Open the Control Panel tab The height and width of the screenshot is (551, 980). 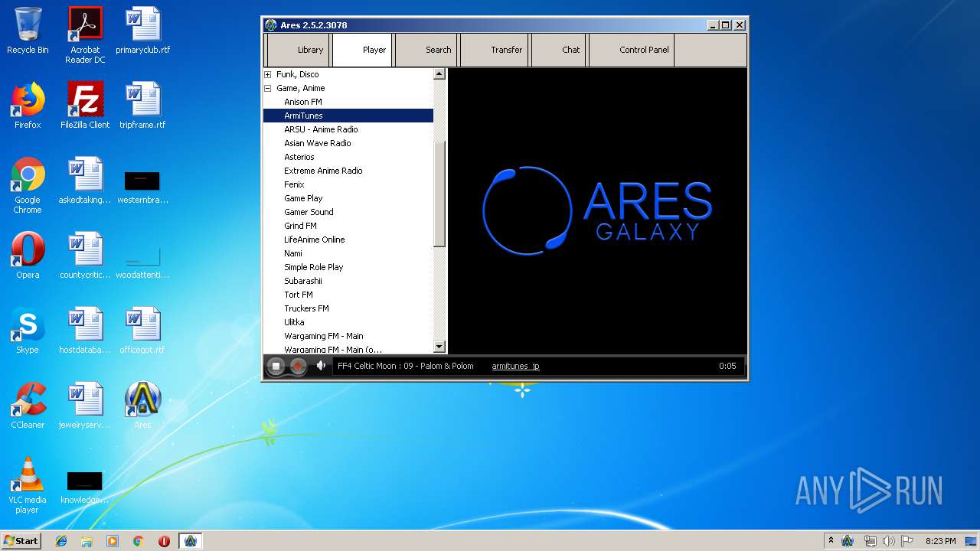pyautogui.click(x=632, y=50)
